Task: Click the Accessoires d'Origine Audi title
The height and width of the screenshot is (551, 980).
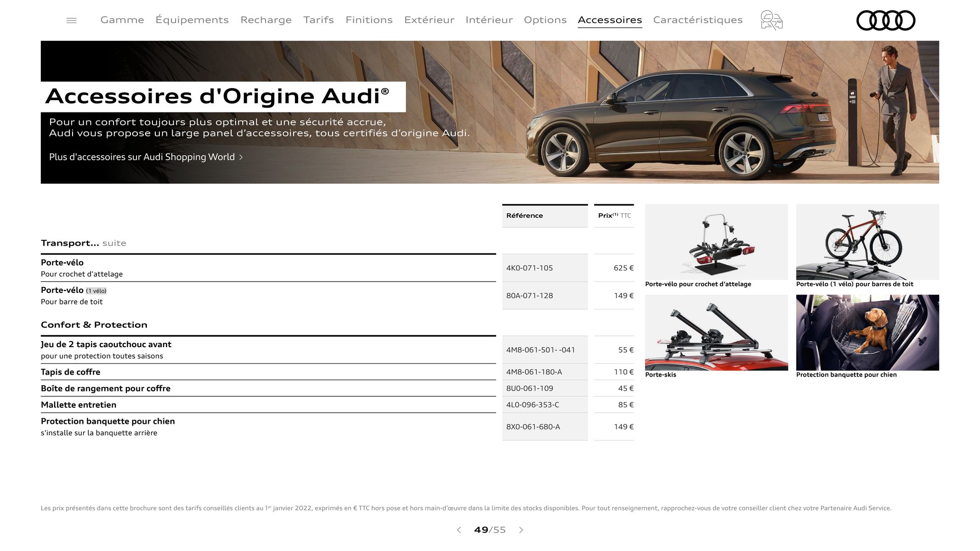Action: [x=217, y=96]
